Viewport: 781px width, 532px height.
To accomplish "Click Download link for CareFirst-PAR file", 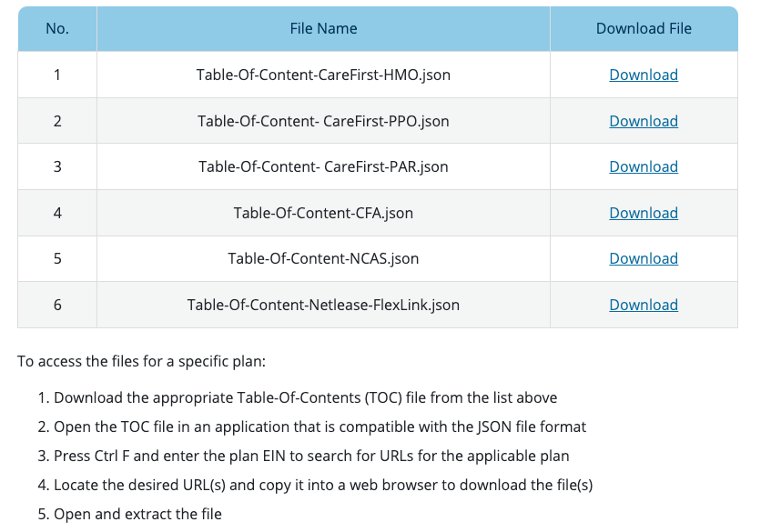I will (x=643, y=166).
